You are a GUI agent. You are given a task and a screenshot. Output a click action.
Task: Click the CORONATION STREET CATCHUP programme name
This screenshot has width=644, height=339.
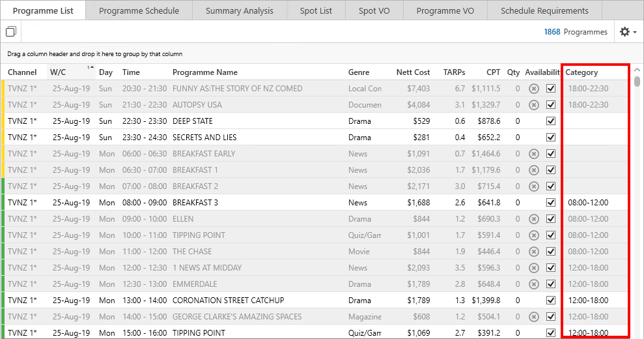(229, 301)
